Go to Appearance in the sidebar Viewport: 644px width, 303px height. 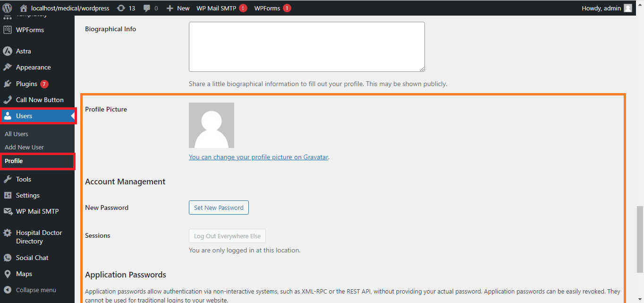33,67
